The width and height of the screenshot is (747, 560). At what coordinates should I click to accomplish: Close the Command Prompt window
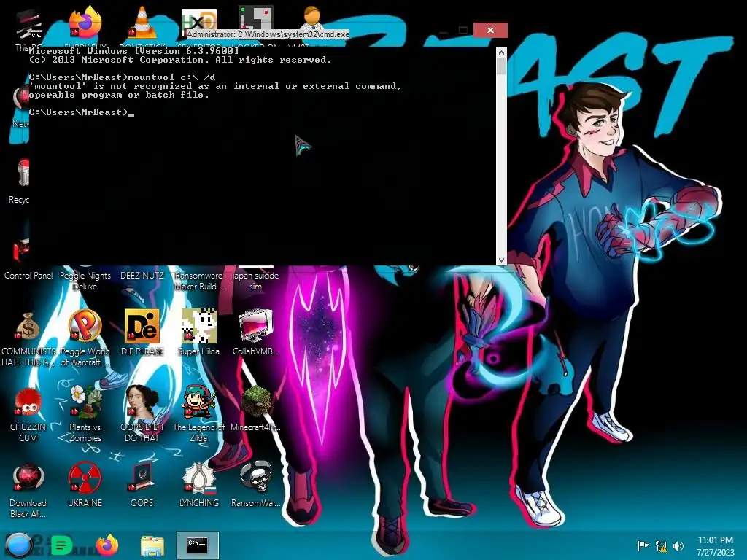point(490,30)
